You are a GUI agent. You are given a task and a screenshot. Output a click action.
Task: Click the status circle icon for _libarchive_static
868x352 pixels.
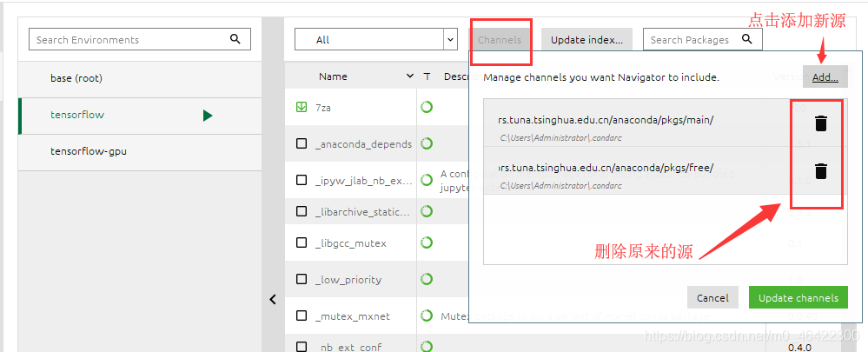427,211
